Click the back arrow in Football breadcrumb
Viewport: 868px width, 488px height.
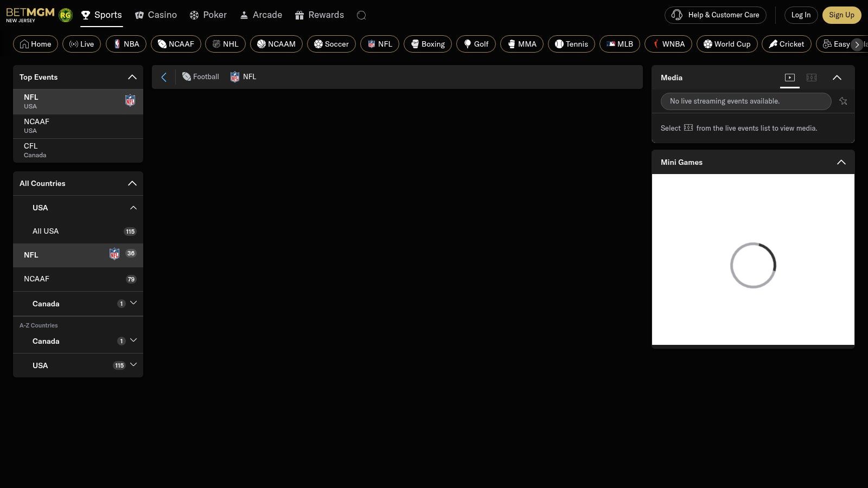pyautogui.click(x=164, y=76)
